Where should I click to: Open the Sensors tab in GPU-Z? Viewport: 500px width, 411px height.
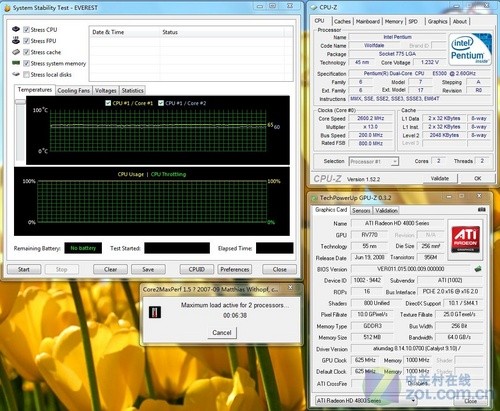click(x=361, y=211)
